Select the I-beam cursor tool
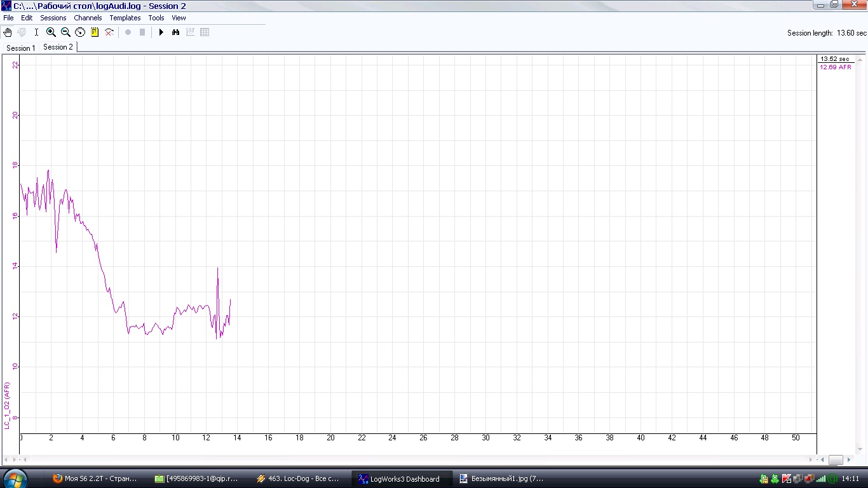Screen dimensions: 868x488 [x=36, y=32]
